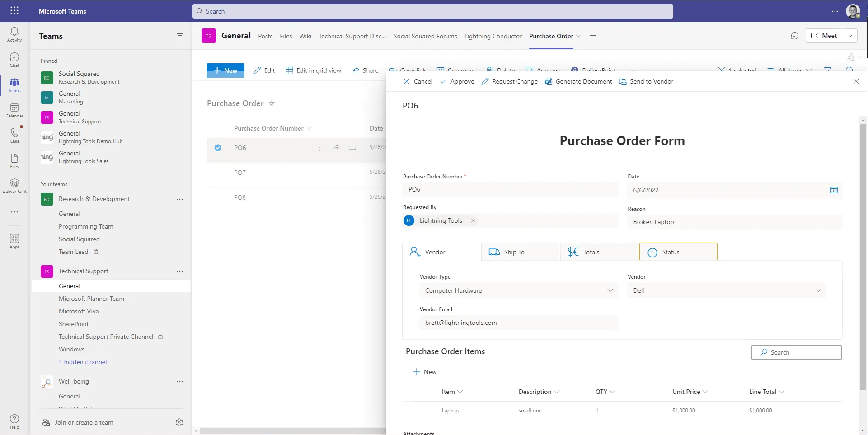
Task: Click the Comment icon in the toolbar
Action: [x=441, y=69]
